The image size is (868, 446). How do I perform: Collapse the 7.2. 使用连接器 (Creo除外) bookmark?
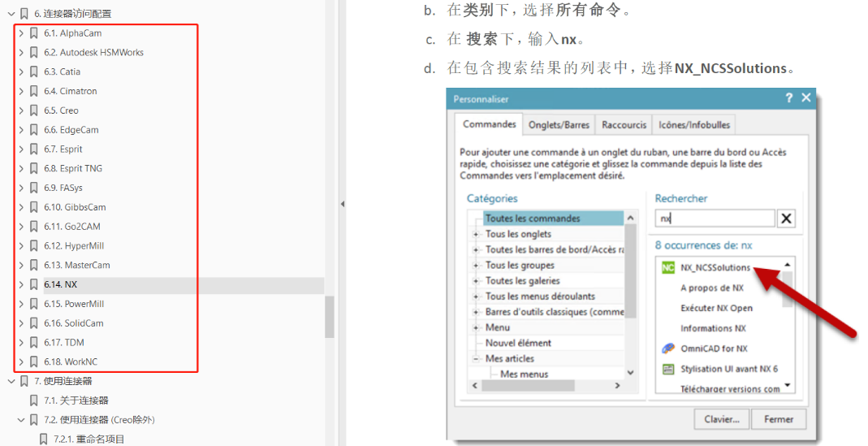(21, 420)
